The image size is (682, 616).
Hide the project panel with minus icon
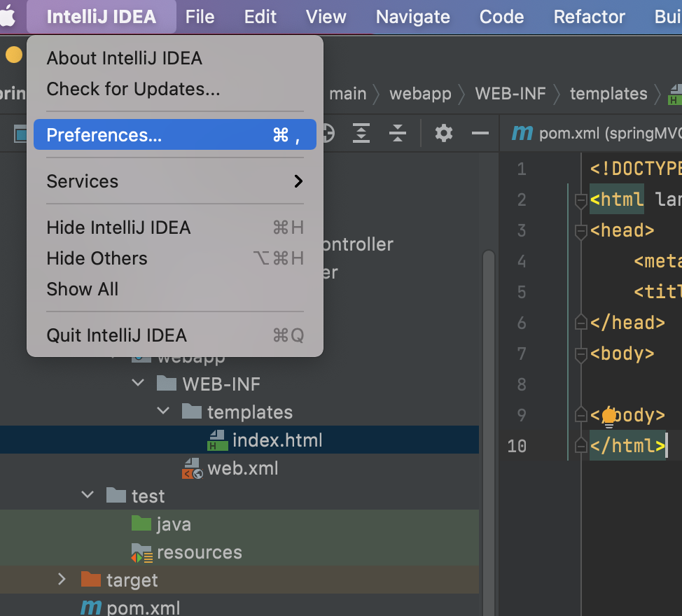point(480,134)
